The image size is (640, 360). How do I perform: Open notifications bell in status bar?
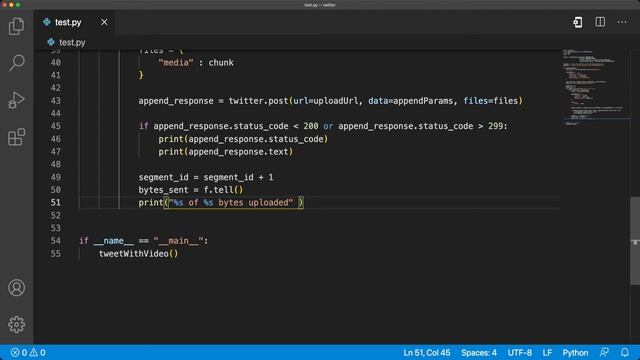click(x=624, y=353)
